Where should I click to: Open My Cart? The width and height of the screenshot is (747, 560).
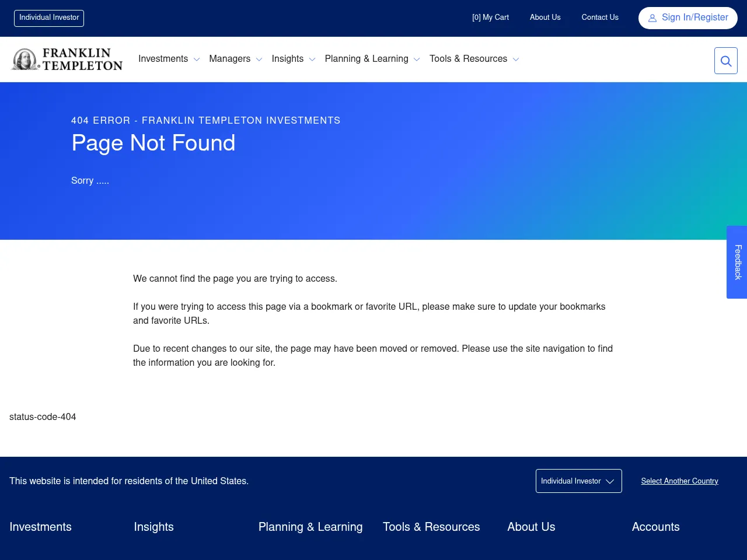[490, 17]
